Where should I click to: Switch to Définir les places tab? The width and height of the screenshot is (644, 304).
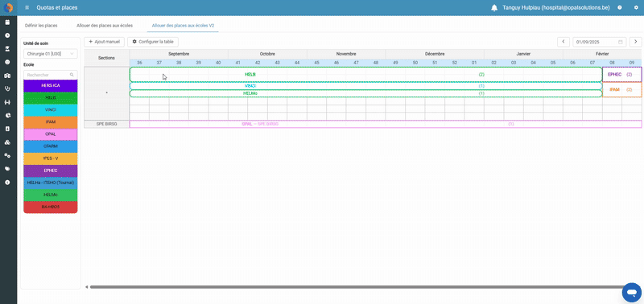point(41,26)
